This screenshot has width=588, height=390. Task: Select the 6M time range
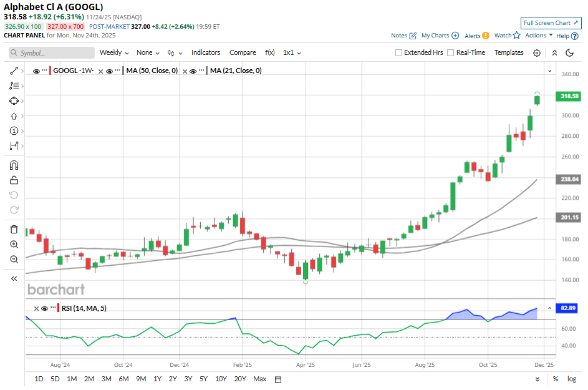pos(123,379)
